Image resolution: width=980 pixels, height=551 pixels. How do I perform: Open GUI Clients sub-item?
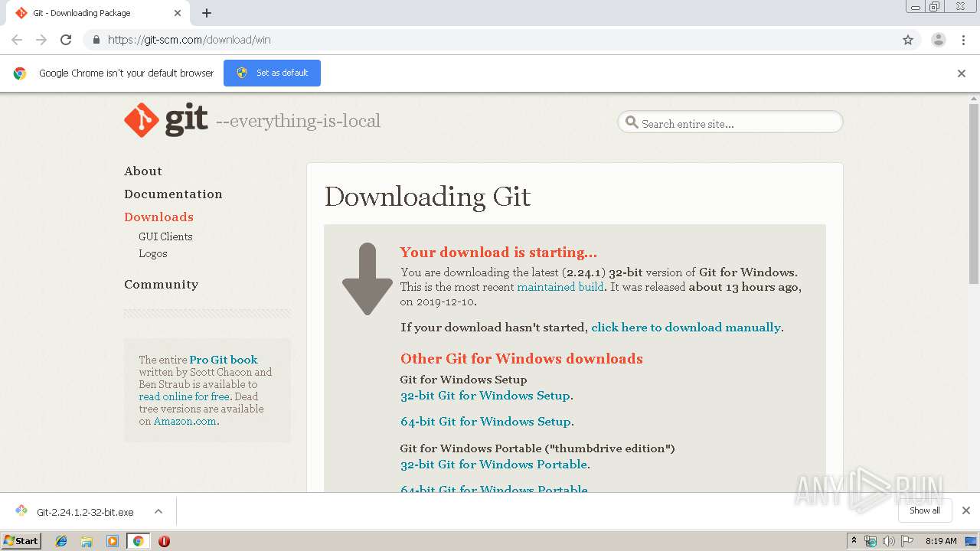[165, 236]
